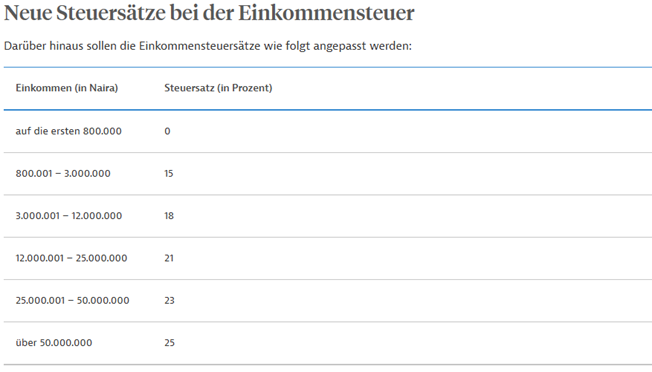The image size is (652, 372).
Task: Click the tax rate value 15
Action: click(x=168, y=174)
